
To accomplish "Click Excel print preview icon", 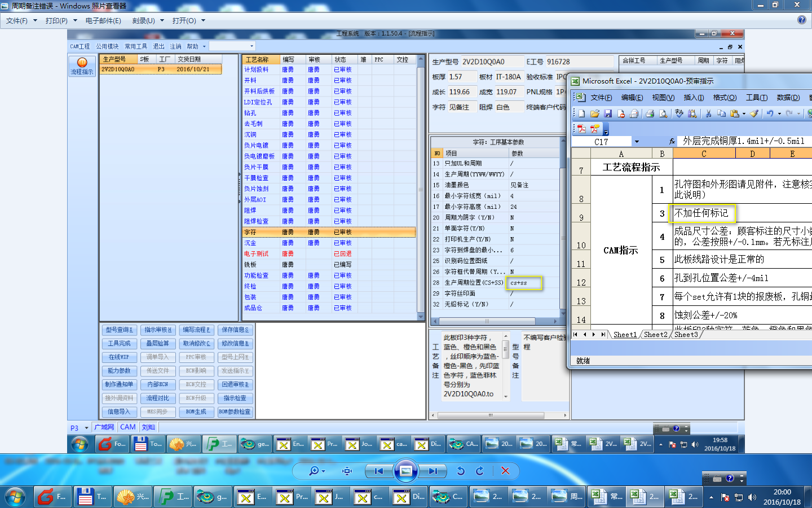I will click(x=663, y=113).
